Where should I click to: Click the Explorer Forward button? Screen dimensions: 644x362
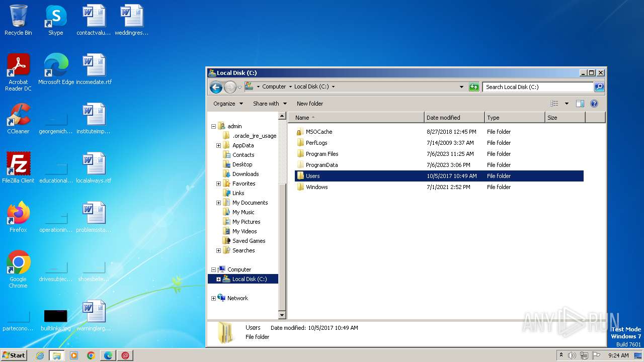coord(230,87)
